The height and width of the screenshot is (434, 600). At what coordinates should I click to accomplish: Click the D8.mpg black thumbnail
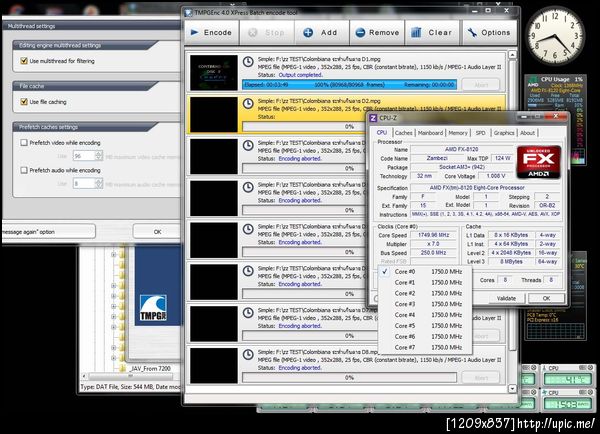coord(214,365)
